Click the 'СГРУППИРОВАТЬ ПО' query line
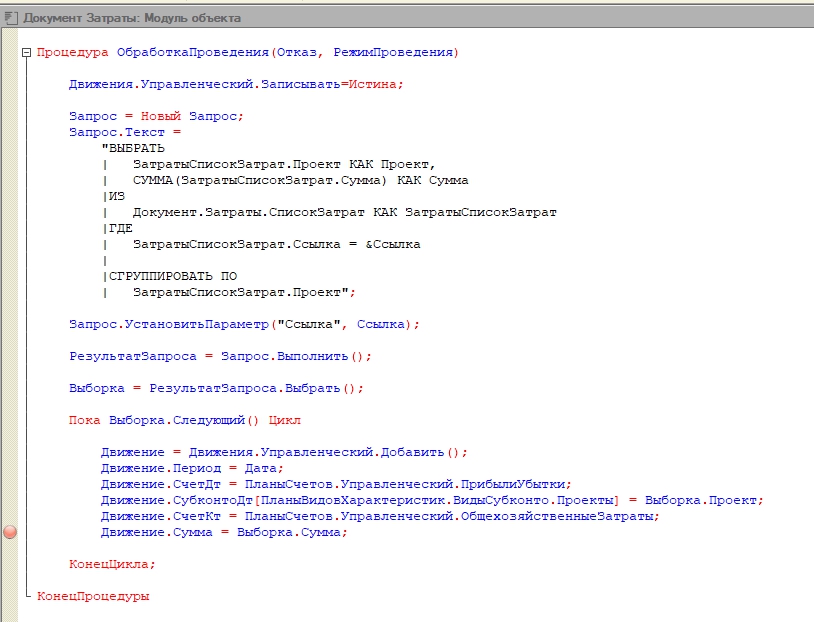Screen dimensions: 814x622 tap(170, 276)
